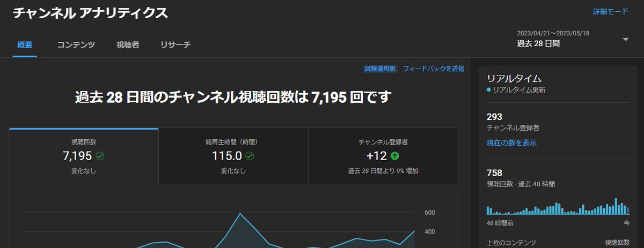Click the 詳細モード link

[x=611, y=11]
